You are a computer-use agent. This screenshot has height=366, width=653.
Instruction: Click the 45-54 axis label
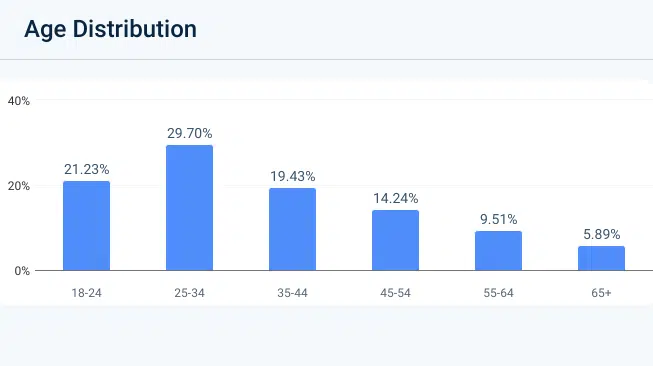point(395,293)
